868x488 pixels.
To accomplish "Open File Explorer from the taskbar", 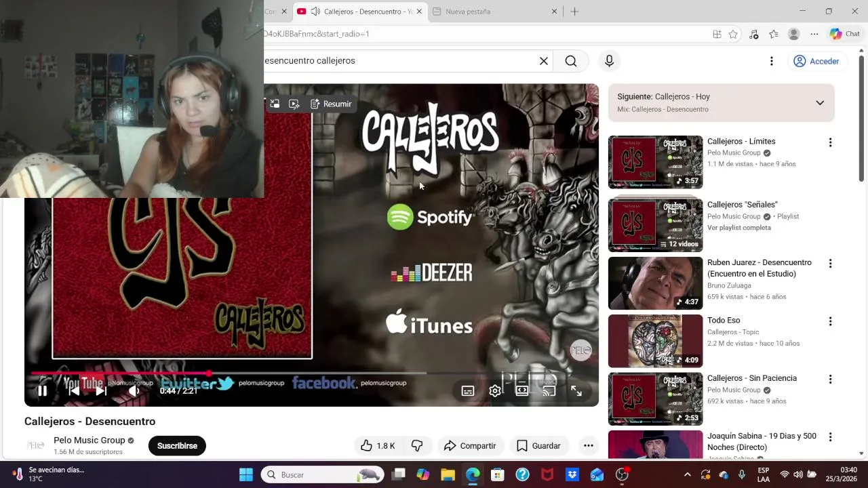I will 448,474.
